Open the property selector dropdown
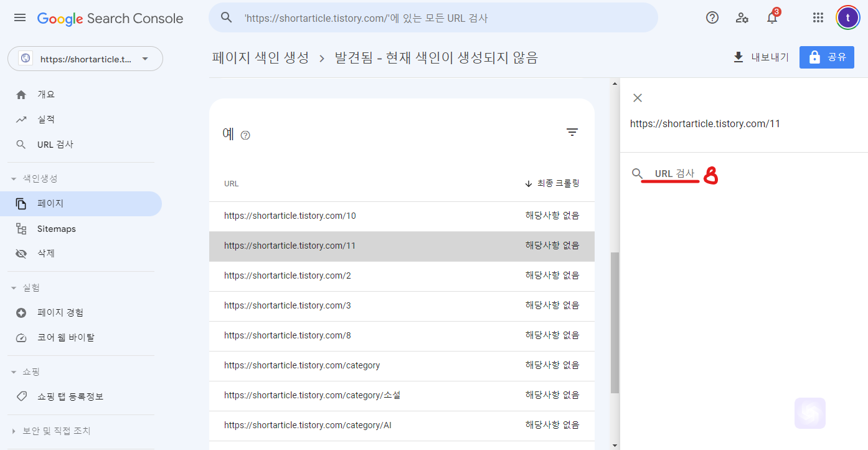Screen dimensions: 868x450 click(x=85, y=59)
